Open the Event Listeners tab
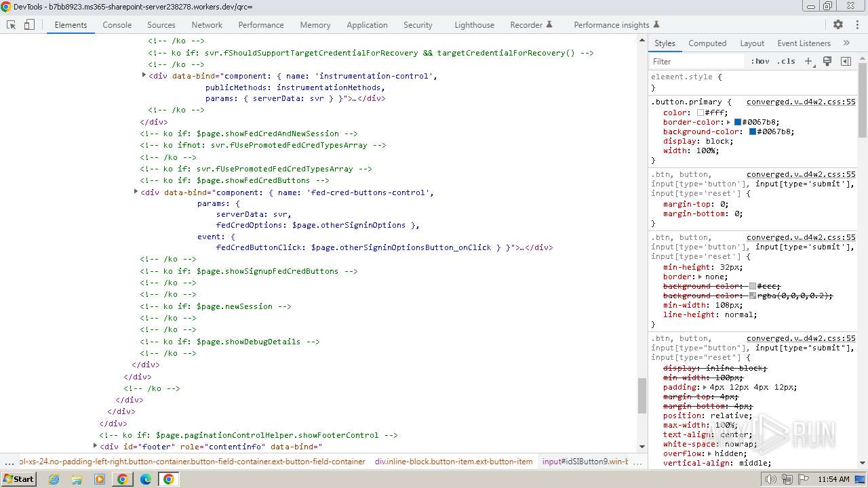868x488 pixels. click(x=804, y=43)
